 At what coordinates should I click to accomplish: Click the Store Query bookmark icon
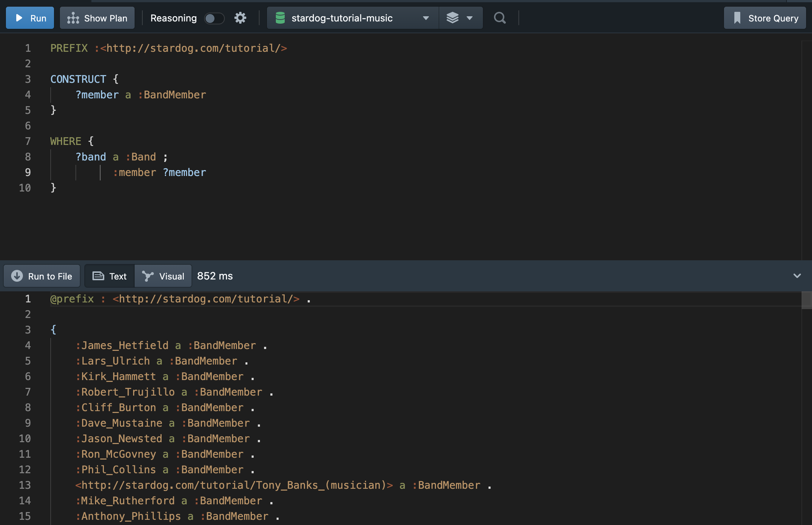737,18
